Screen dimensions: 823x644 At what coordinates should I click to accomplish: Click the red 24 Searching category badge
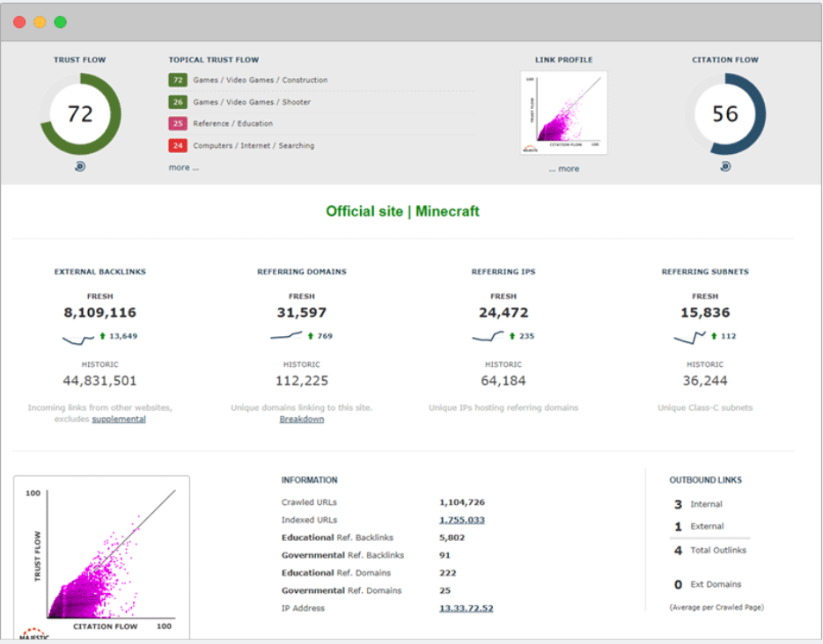[x=178, y=146]
